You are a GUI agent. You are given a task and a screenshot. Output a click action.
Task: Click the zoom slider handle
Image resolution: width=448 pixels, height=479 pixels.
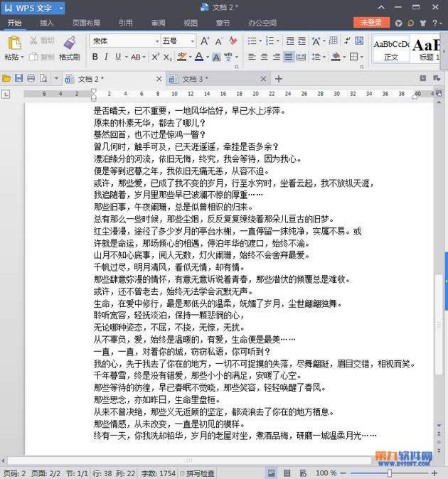[390, 473]
